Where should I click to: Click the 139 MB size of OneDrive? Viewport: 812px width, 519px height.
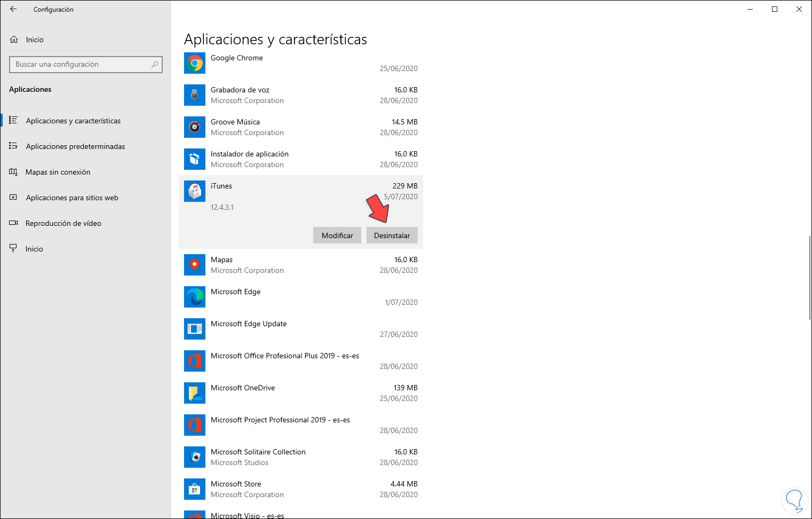(x=405, y=388)
